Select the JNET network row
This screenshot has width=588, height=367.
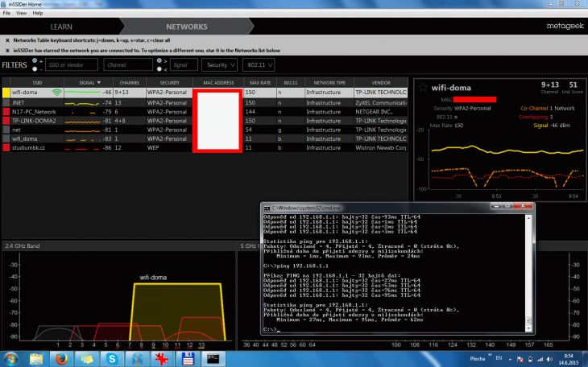pos(205,102)
